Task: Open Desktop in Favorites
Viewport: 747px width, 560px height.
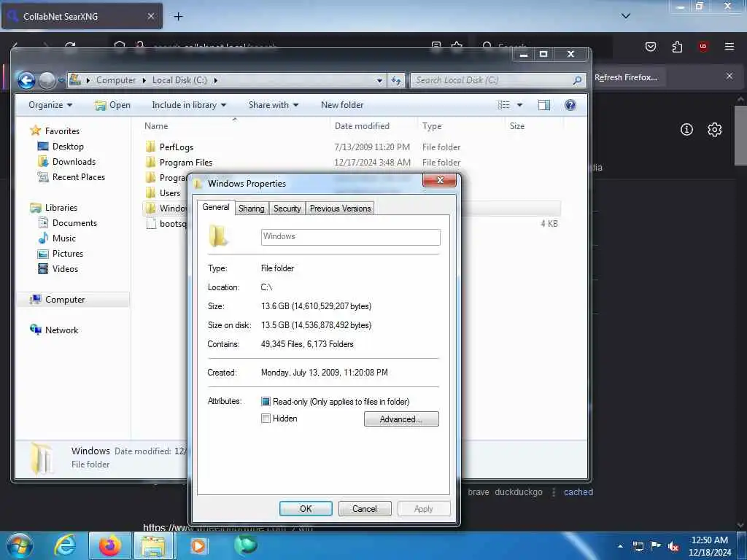Action: point(68,146)
